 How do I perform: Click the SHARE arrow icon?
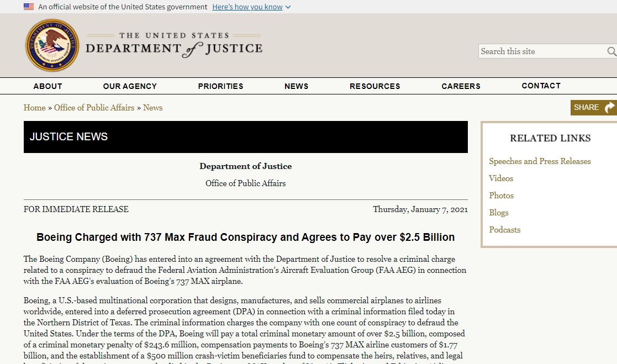[609, 107]
